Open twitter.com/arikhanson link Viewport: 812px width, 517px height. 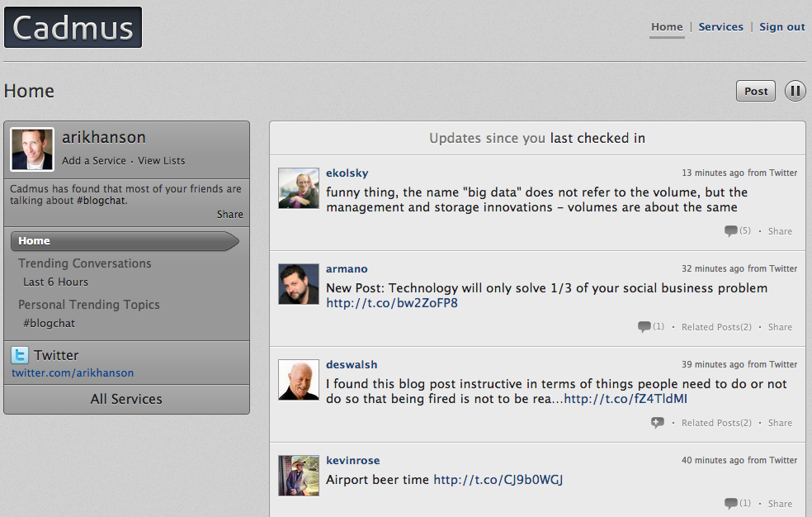(x=73, y=373)
